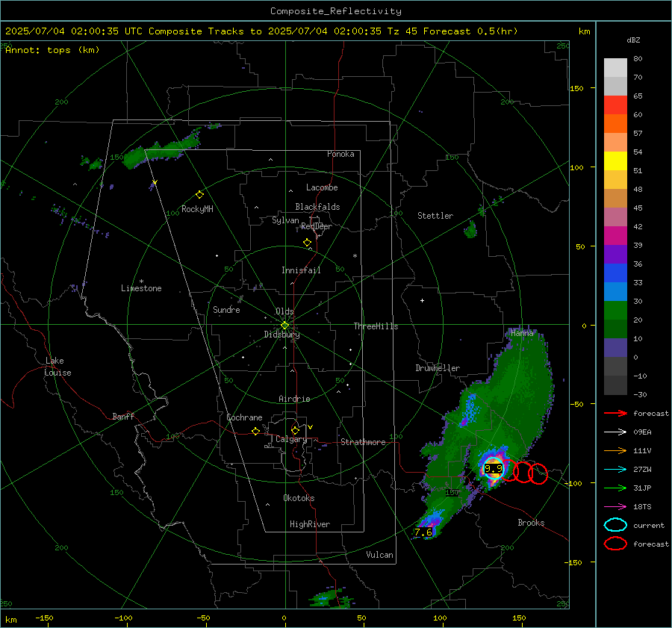Click the yellow diamond marker above Calgary
This screenshot has width=672, height=628.
pyautogui.click(x=295, y=430)
